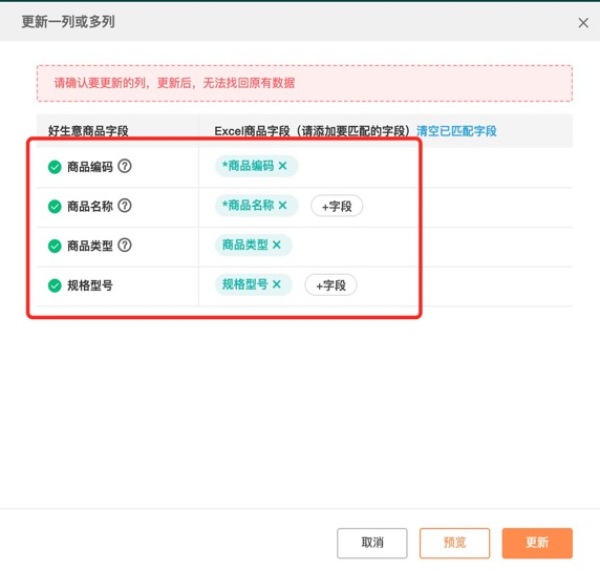Select the 规格型号 tag label
This screenshot has height=573, width=600.
(245, 284)
